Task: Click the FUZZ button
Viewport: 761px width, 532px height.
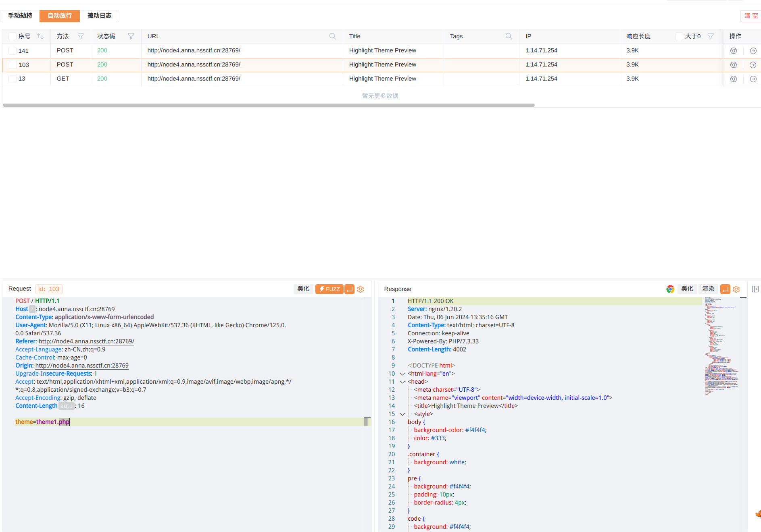Action: point(329,289)
